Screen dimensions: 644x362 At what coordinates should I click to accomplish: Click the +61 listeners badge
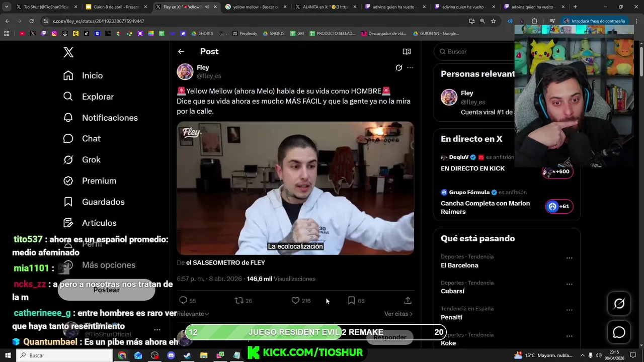pyautogui.click(x=559, y=206)
